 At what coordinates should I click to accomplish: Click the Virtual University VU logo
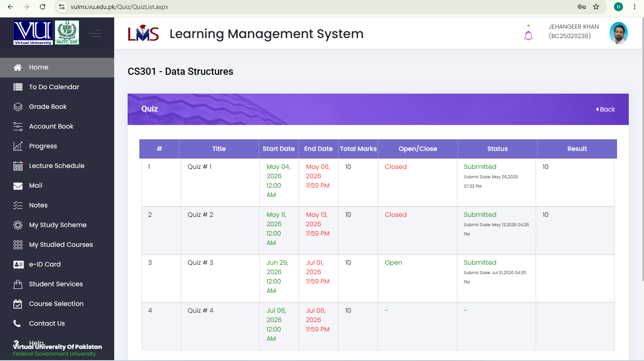click(33, 33)
